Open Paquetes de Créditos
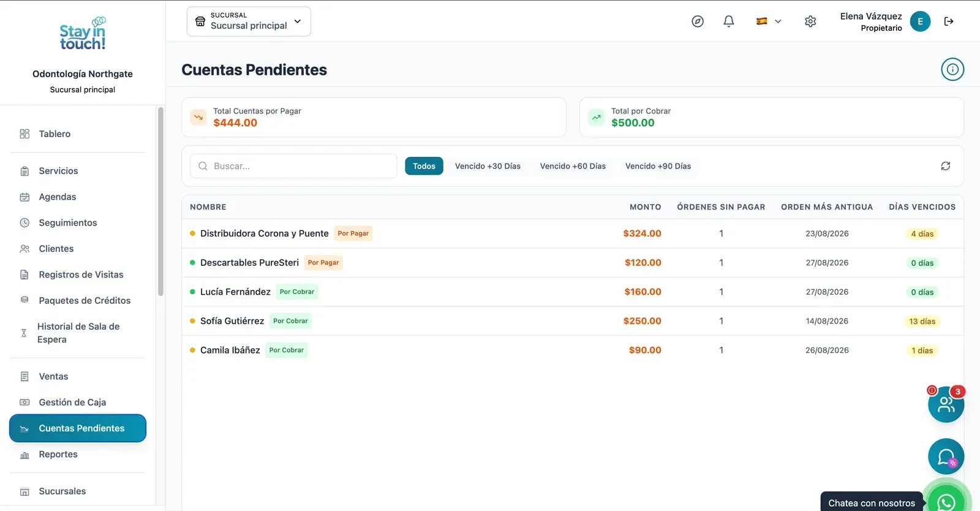The image size is (980, 511). click(78, 300)
